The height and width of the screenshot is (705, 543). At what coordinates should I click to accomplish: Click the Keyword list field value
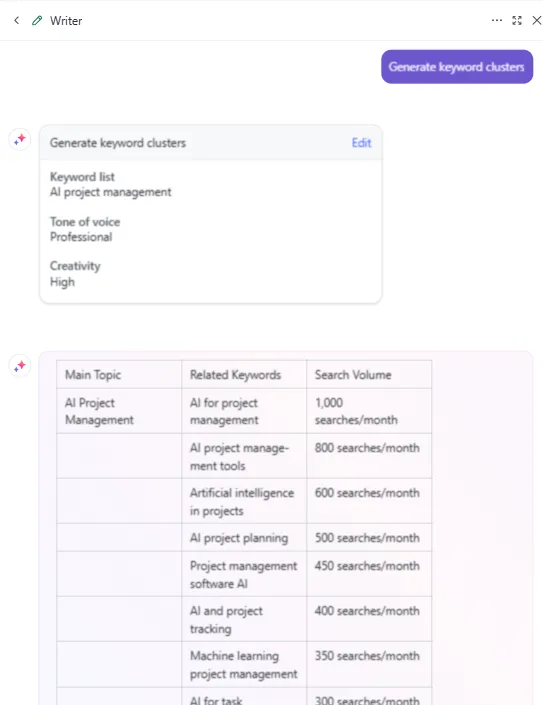click(x=111, y=192)
